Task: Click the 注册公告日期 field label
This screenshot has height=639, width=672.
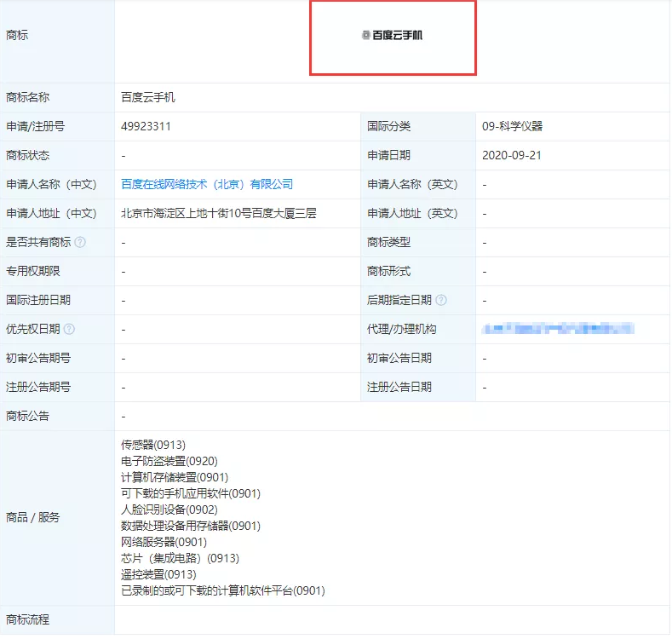Action: point(399,387)
